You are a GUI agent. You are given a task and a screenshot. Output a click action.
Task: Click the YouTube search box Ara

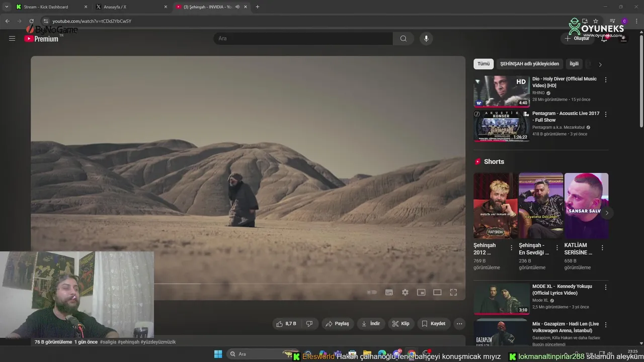pyautogui.click(x=303, y=39)
